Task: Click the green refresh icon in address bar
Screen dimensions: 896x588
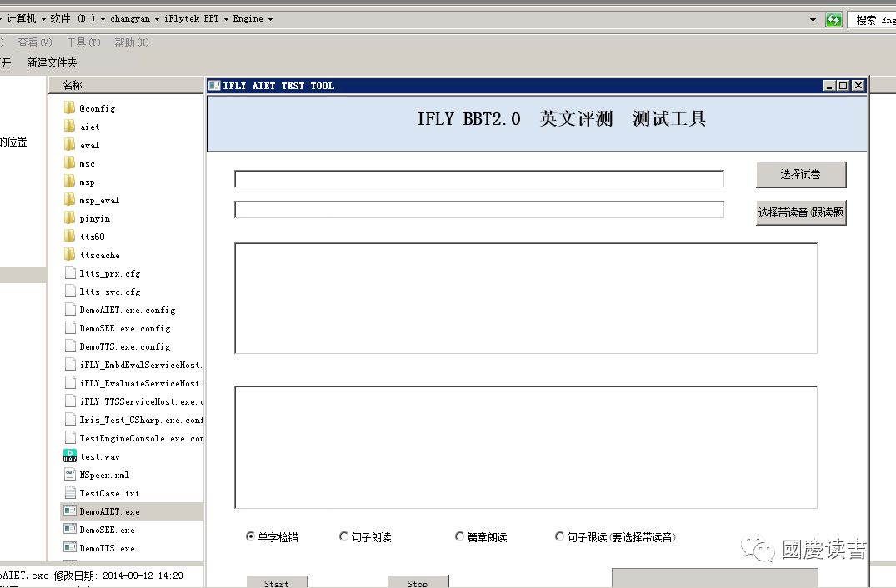Action: 833,20
